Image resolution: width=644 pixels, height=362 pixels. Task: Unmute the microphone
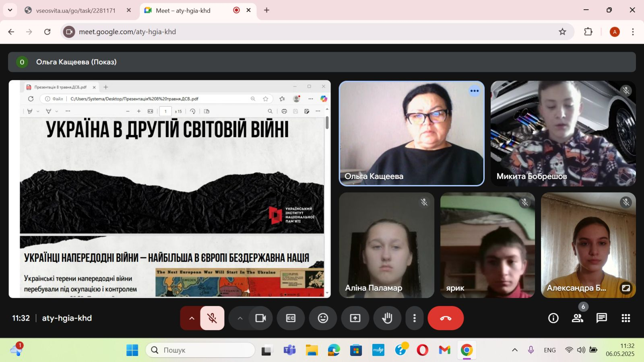pyautogui.click(x=212, y=318)
